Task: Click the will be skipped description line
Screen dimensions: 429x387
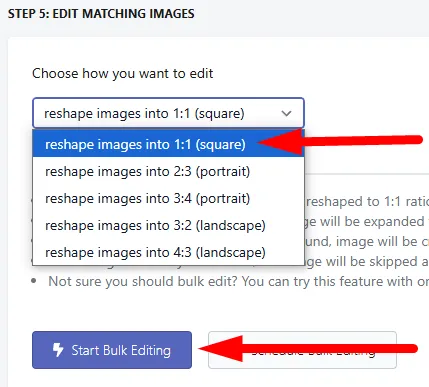Action: (x=367, y=262)
